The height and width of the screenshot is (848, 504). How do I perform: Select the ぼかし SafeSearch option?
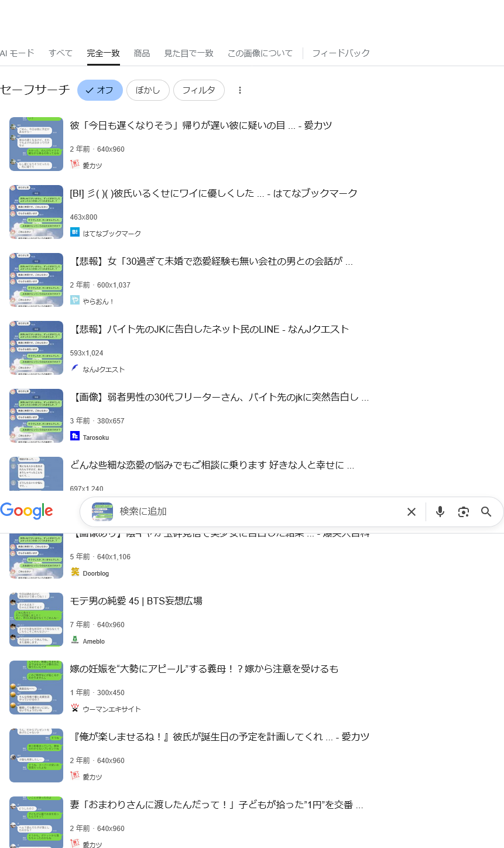click(x=148, y=90)
